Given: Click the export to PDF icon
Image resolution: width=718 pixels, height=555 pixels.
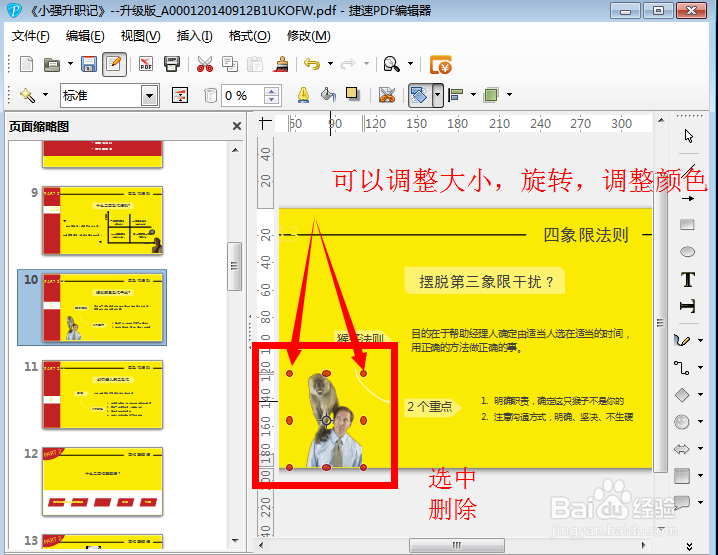Looking at the screenshot, I should (x=146, y=64).
